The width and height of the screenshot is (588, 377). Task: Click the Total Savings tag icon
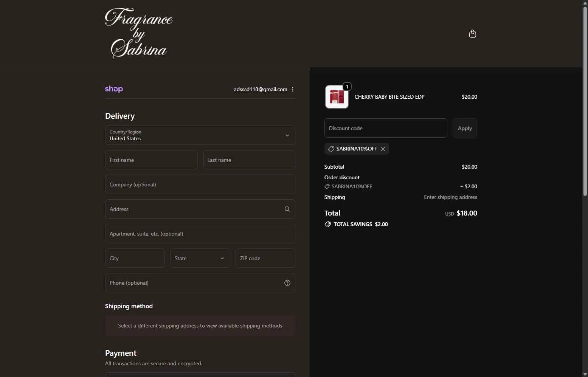(x=328, y=224)
